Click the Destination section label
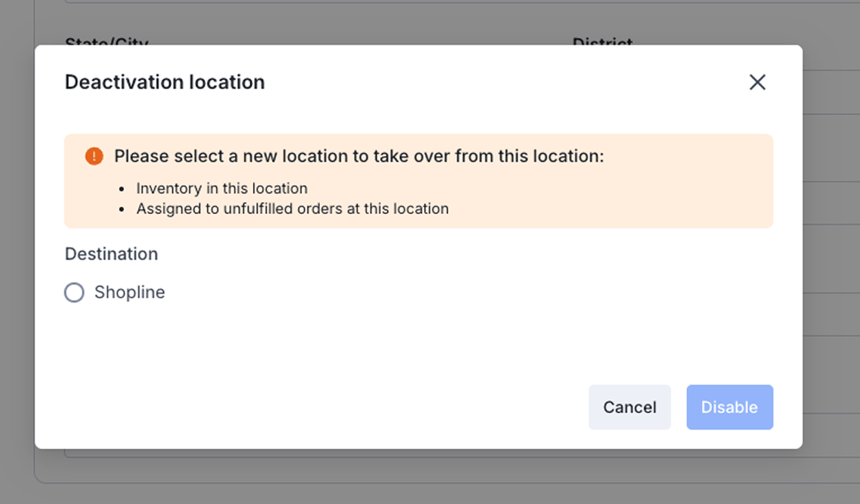860x504 pixels. click(x=111, y=254)
